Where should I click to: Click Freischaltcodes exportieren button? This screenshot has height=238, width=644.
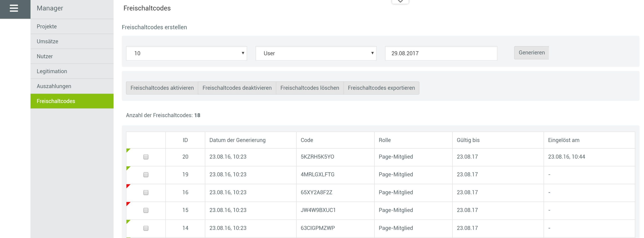(x=381, y=88)
